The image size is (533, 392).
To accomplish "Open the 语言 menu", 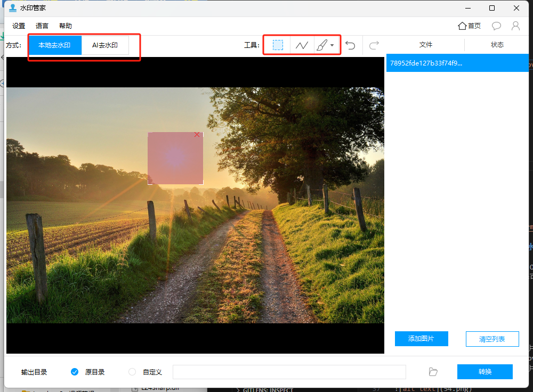I will coord(42,26).
